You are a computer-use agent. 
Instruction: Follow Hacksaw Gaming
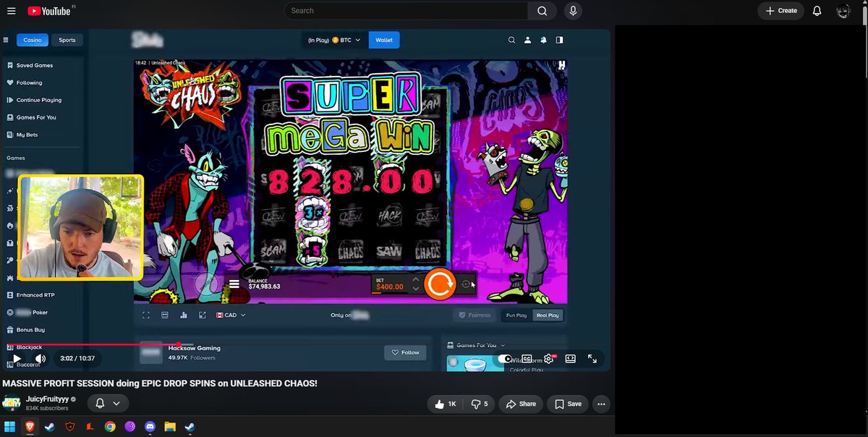click(x=405, y=352)
